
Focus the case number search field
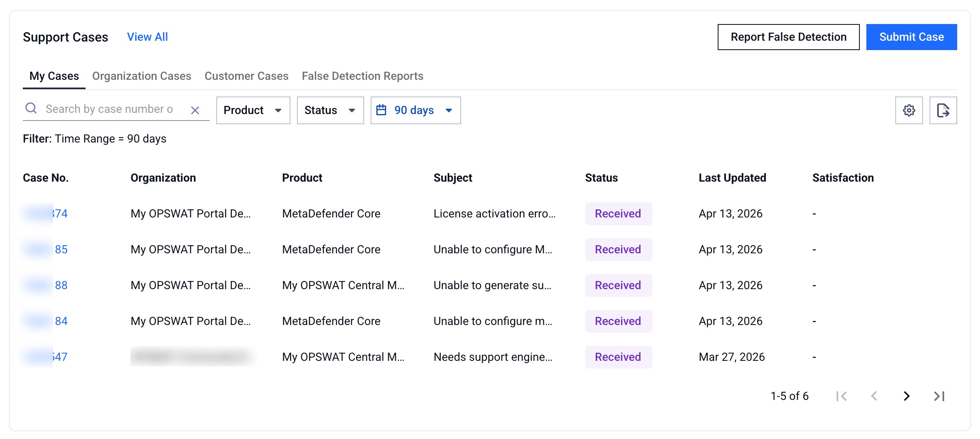pyautogui.click(x=110, y=109)
